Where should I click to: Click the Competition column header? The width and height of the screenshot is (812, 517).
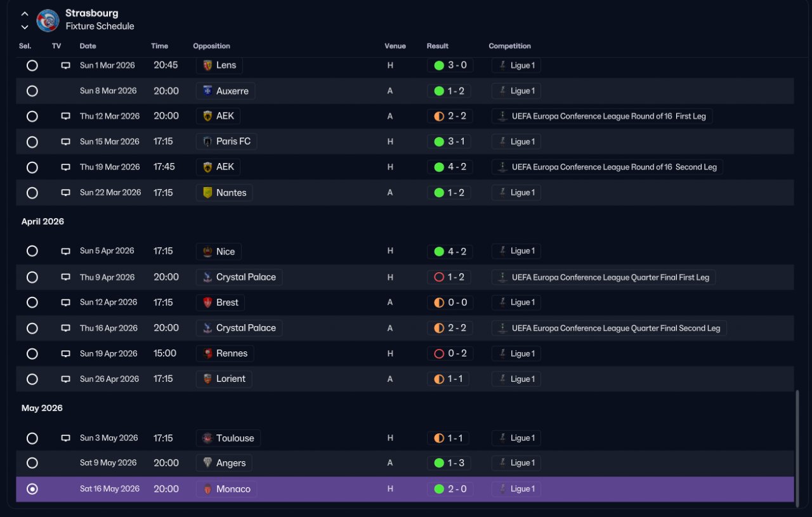(509, 46)
